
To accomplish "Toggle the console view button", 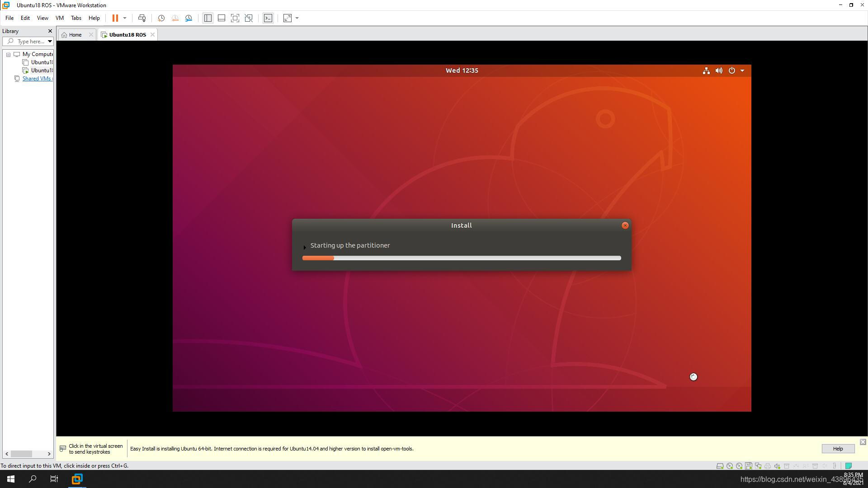I will [268, 18].
